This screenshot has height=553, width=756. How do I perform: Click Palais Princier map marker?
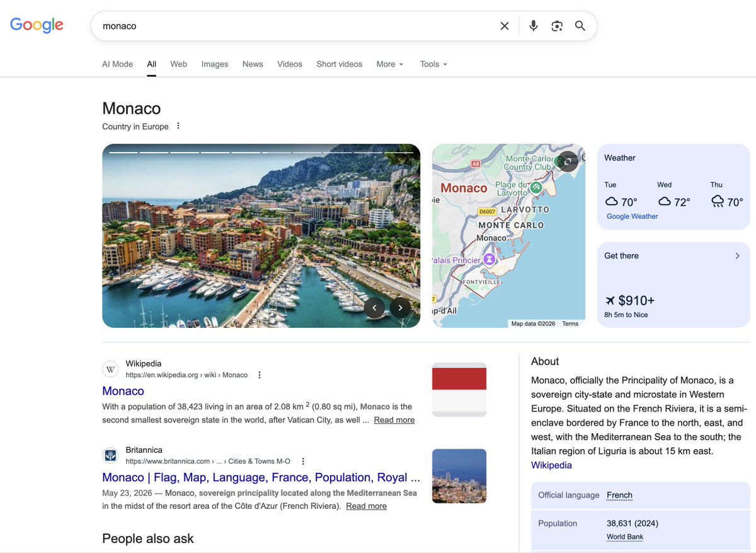click(x=490, y=259)
